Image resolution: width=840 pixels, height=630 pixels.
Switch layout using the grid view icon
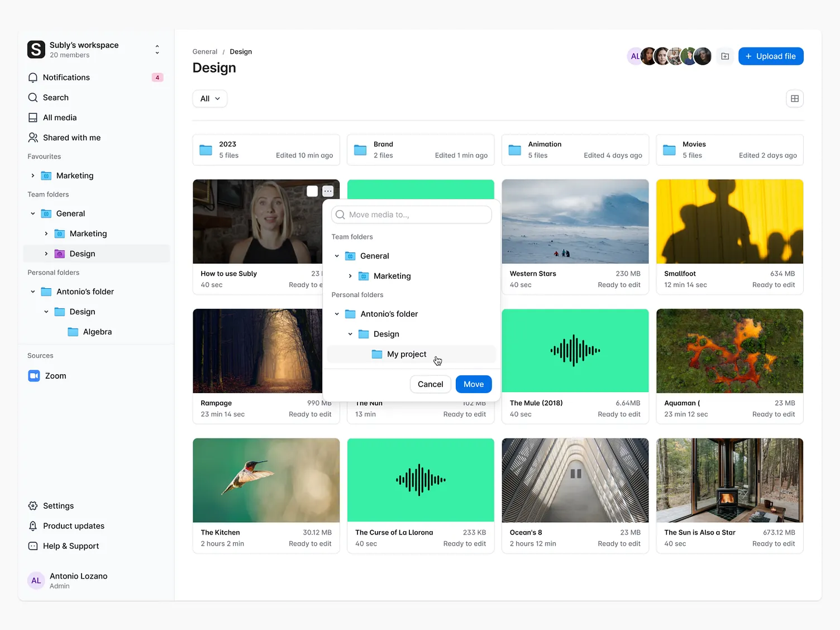tap(794, 98)
